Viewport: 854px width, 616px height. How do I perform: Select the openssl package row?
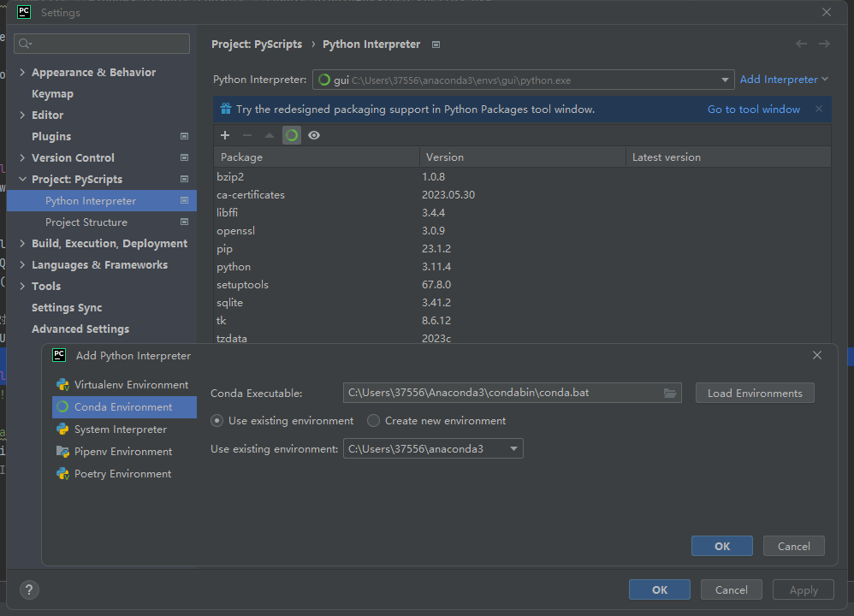[x=522, y=230]
